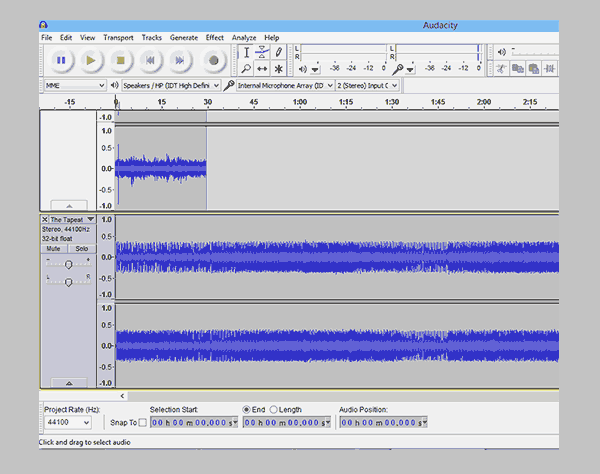The image size is (600, 474).
Task: Click the selection End time field
Action: (x=287, y=423)
